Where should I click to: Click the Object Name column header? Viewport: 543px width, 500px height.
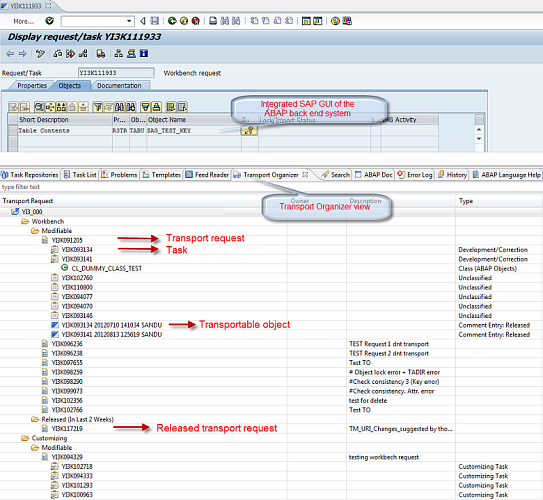point(194,120)
